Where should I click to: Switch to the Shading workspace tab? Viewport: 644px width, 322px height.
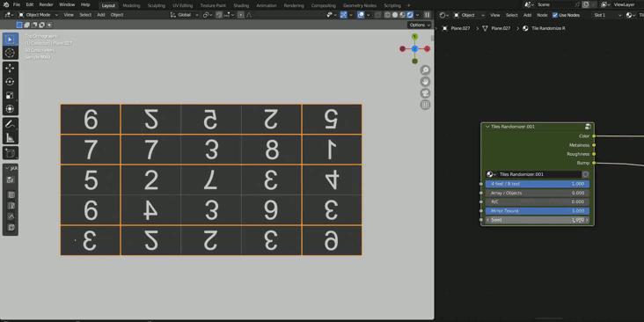point(241,5)
